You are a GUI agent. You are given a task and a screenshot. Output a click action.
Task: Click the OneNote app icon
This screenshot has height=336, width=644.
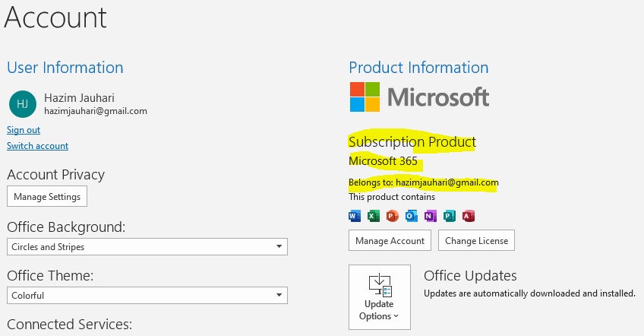click(430, 216)
